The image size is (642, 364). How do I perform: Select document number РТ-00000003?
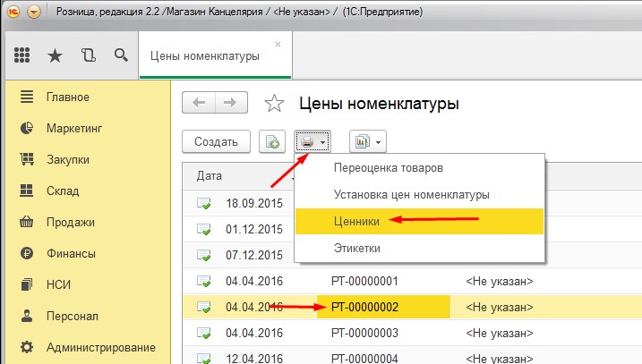pyautogui.click(x=364, y=333)
